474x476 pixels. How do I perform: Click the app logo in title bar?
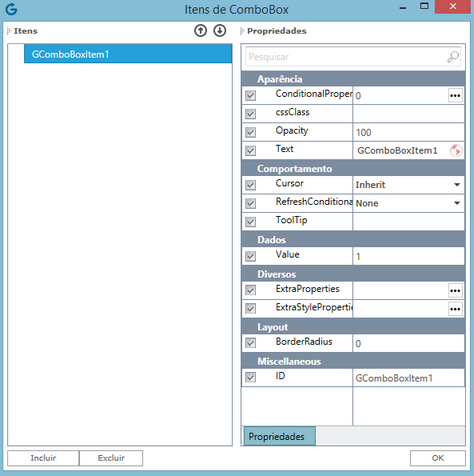11,9
